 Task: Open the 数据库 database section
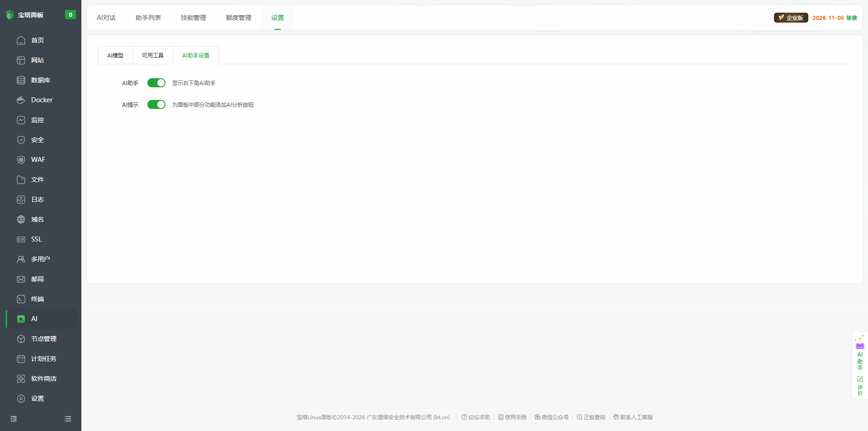click(x=40, y=80)
